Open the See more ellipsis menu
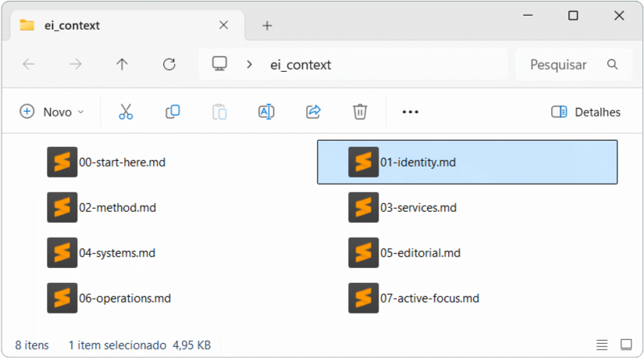 tap(411, 112)
